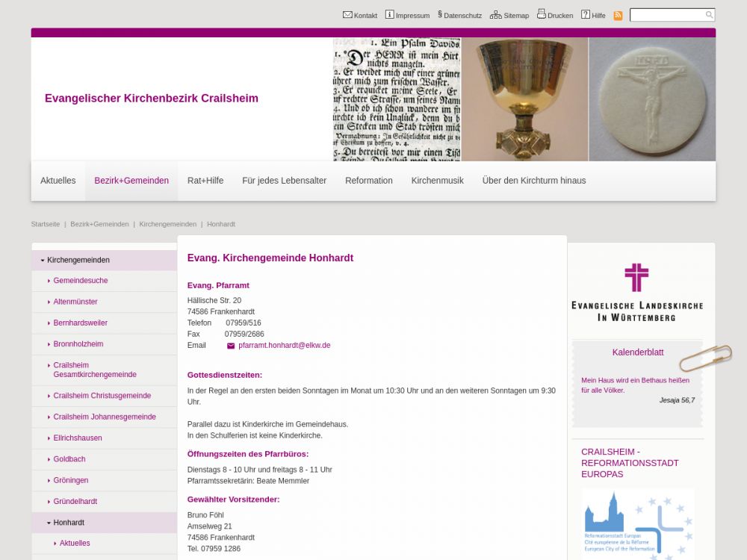Click the Sitemap tree icon
747x560 pixels.
pyautogui.click(x=496, y=15)
